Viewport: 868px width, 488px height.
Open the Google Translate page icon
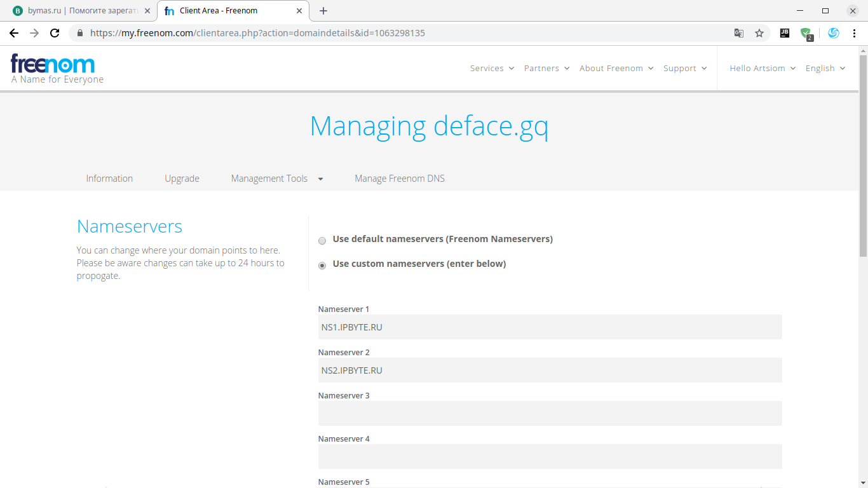738,33
